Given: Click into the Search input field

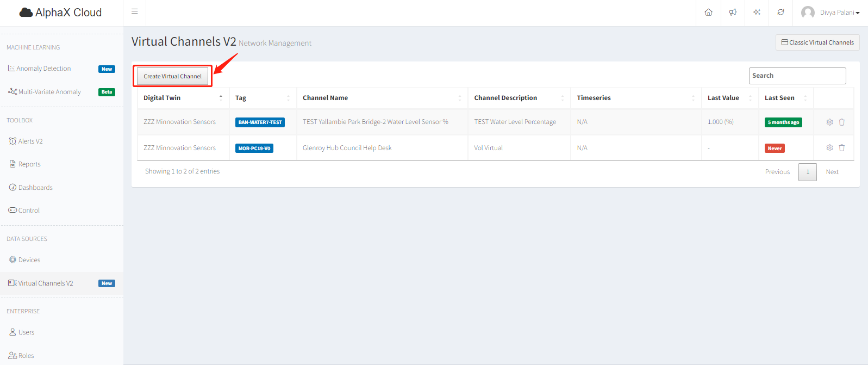Looking at the screenshot, I should (x=797, y=76).
